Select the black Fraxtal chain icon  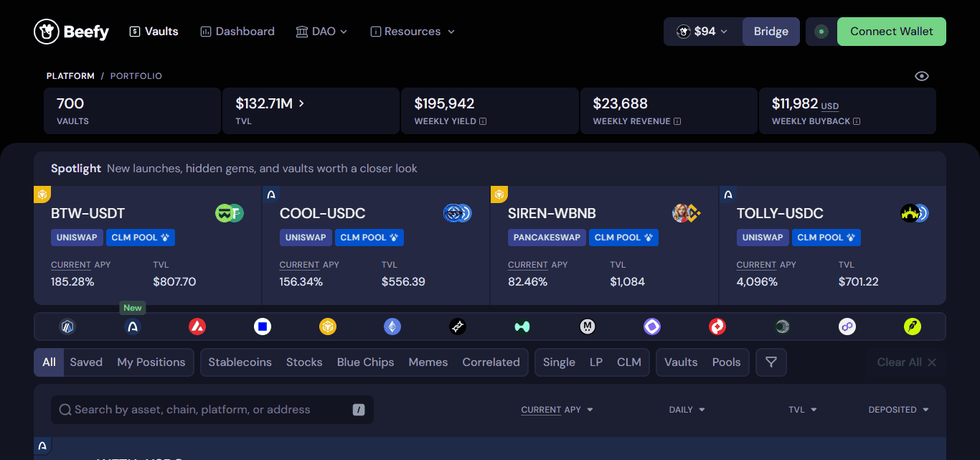coord(458,327)
